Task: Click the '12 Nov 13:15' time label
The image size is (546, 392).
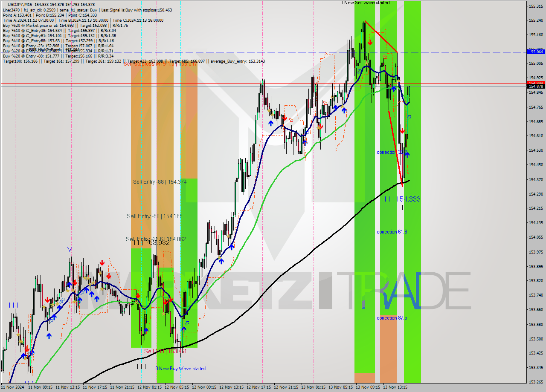Action: [231, 387]
